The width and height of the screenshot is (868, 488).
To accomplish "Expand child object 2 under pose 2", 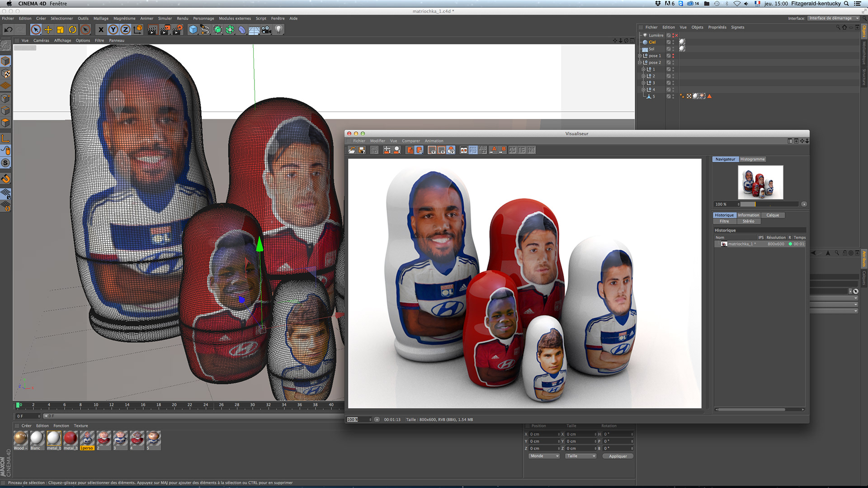I will 643,76.
